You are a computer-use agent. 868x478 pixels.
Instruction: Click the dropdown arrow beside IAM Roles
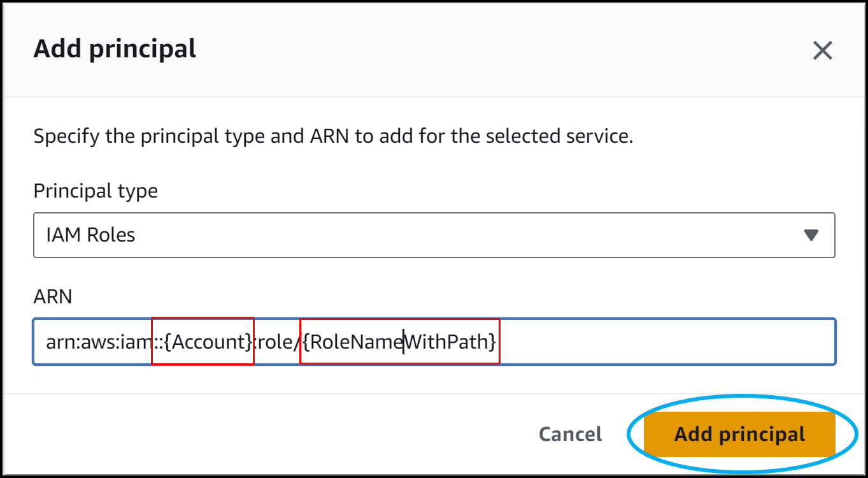[811, 235]
